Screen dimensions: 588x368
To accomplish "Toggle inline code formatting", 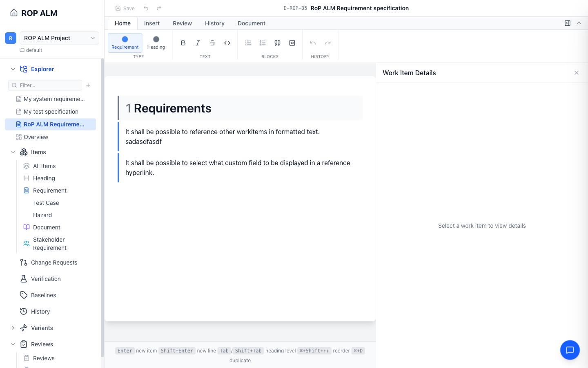I will click(227, 43).
